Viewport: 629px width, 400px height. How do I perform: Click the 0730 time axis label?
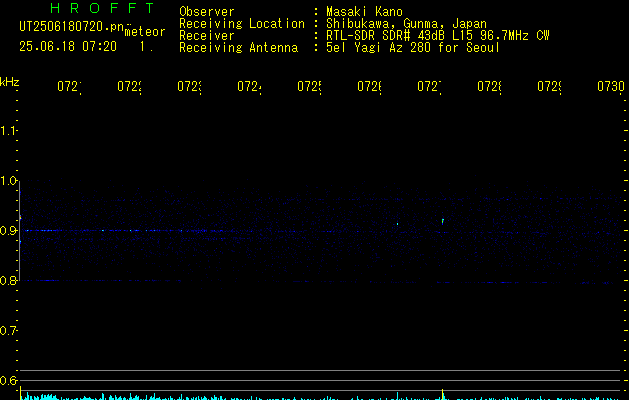611,87
